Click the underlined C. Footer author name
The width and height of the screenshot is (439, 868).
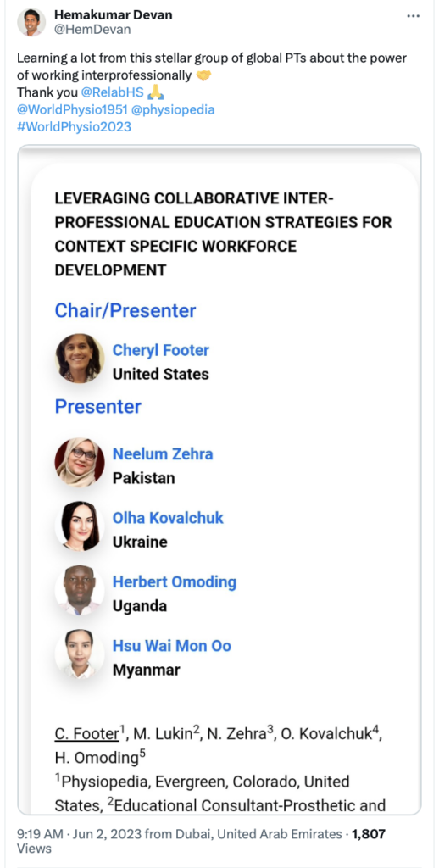(x=86, y=734)
